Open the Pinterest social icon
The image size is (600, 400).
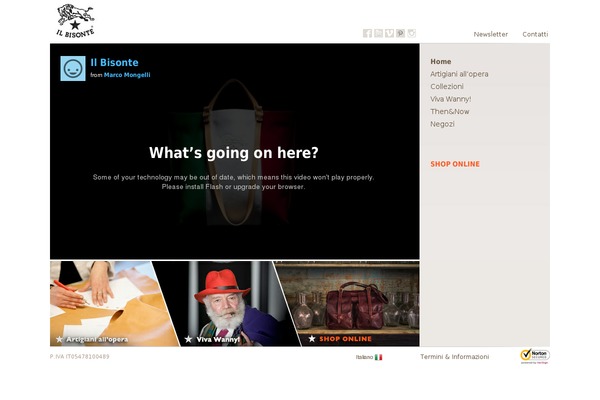[x=401, y=33]
